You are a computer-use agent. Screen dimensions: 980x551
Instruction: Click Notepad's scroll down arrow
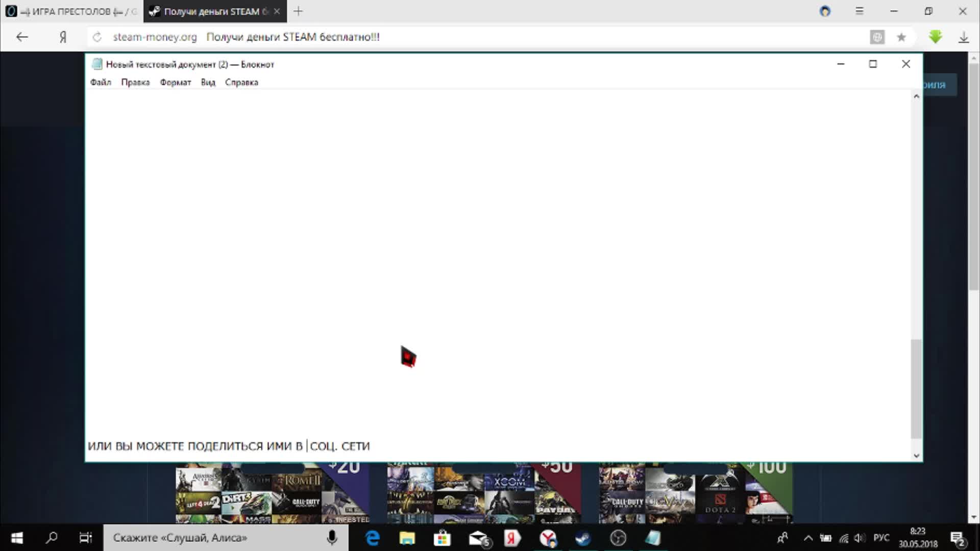pos(916,456)
